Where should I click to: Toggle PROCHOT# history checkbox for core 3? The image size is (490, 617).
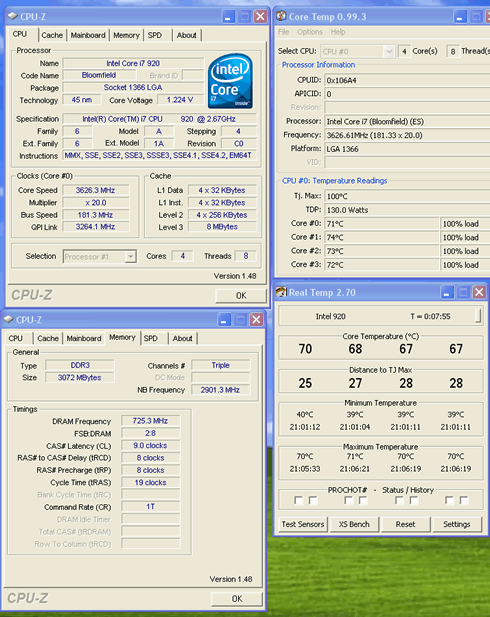464,500
